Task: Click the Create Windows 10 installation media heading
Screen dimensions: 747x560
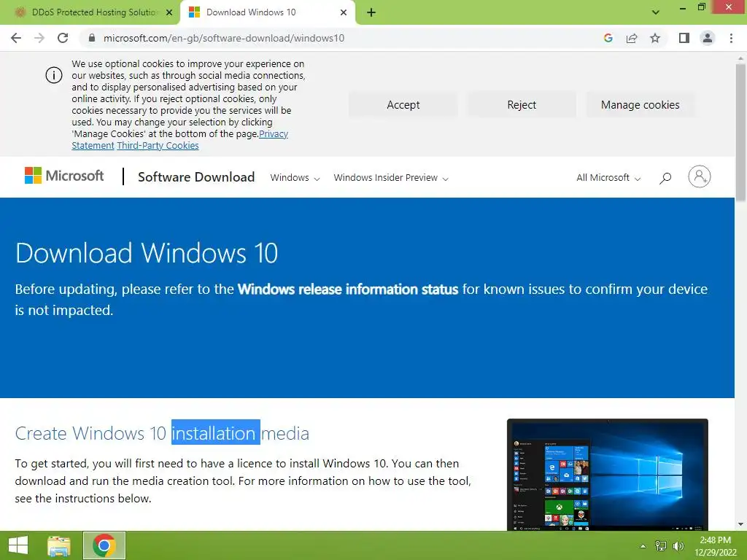Action: point(162,433)
